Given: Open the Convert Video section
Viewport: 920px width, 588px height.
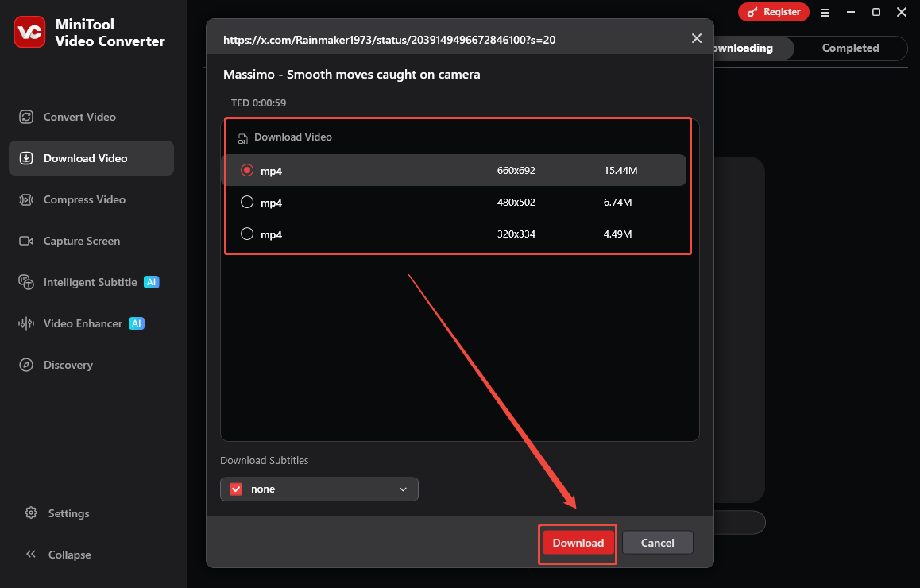Looking at the screenshot, I should pos(91,117).
